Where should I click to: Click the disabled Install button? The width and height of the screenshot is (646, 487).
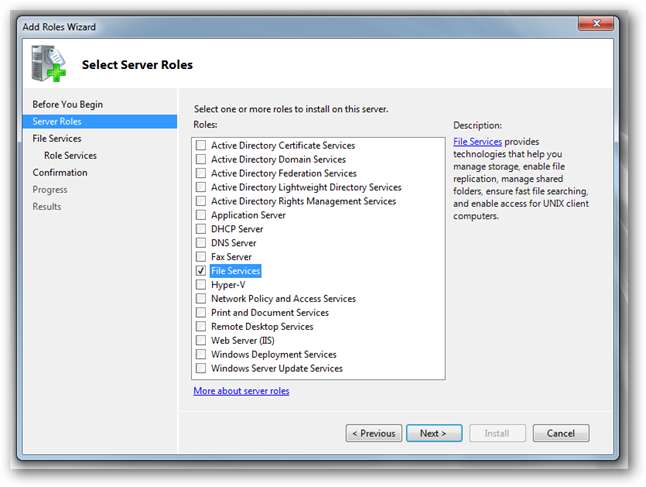(x=497, y=433)
